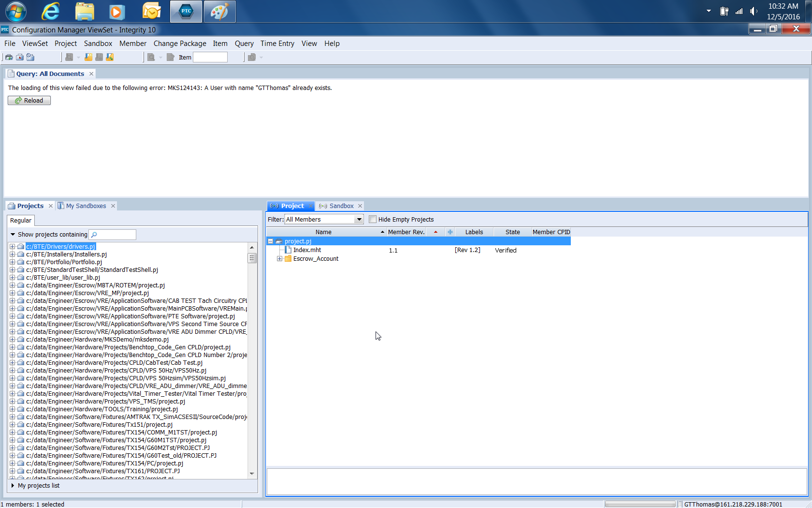Click the greyed document toolbar icon
Viewport: 812px width, 508px height.
click(x=170, y=57)
